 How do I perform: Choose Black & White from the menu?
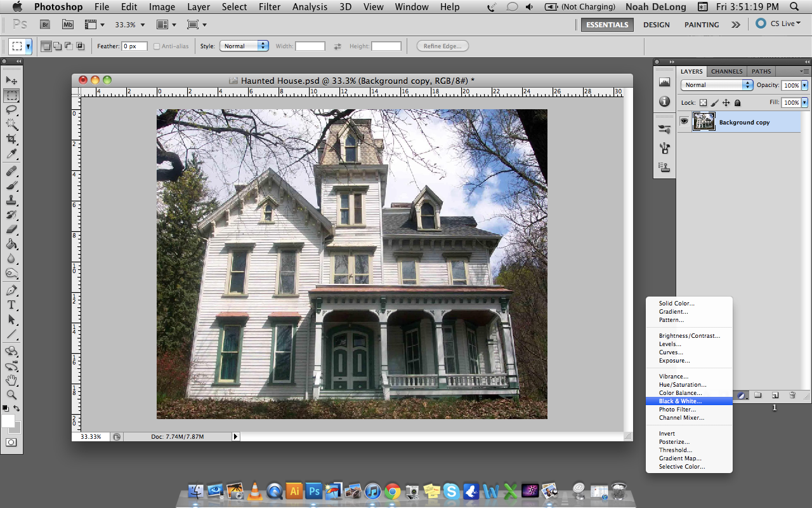tap(679, 401)
